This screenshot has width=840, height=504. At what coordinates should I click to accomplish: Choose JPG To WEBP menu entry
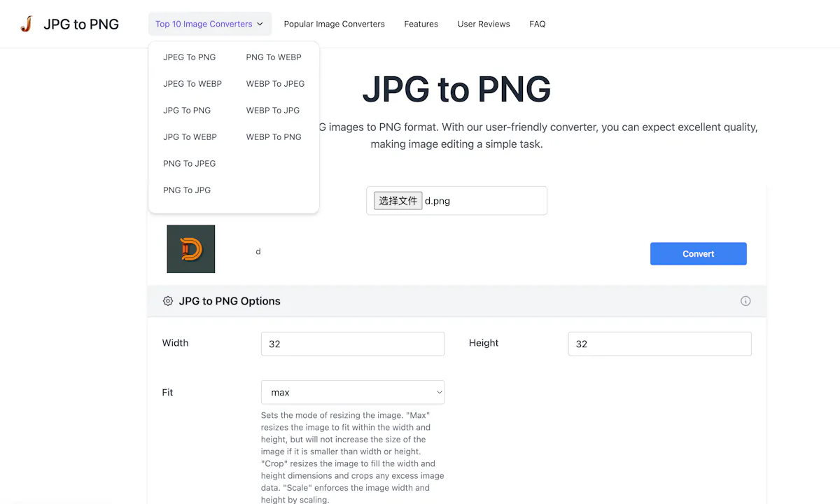click(x=190, y=137)
